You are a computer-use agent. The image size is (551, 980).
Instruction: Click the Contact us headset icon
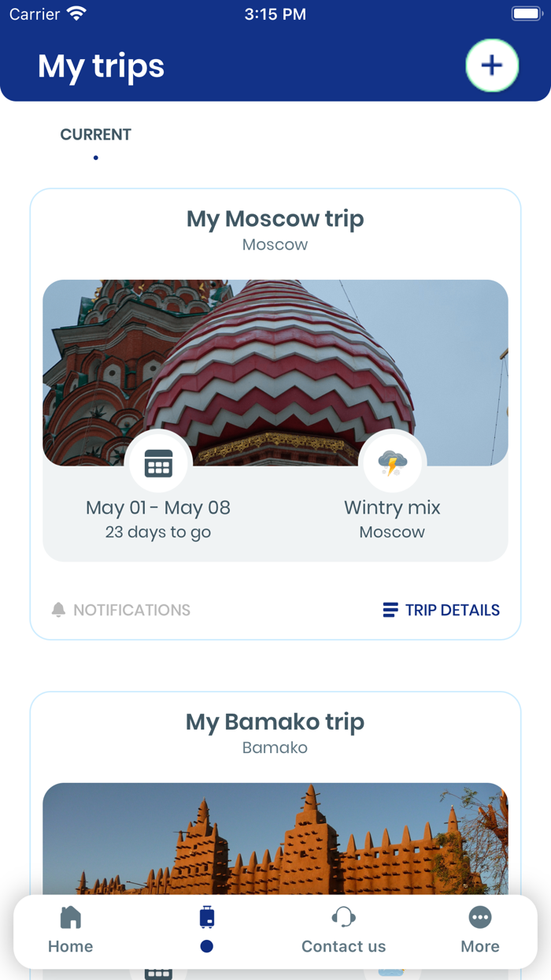pyautogui.click(x=344, y=915)
